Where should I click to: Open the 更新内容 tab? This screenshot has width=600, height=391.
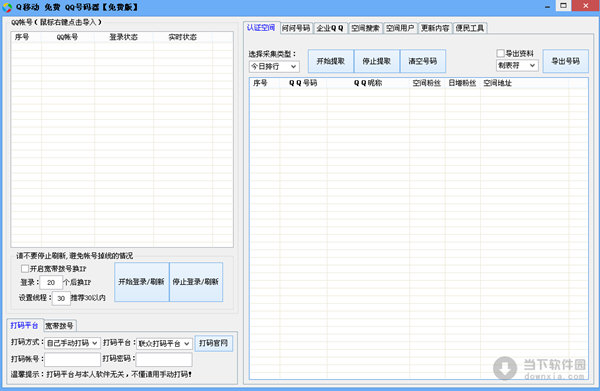pos(435,28)
